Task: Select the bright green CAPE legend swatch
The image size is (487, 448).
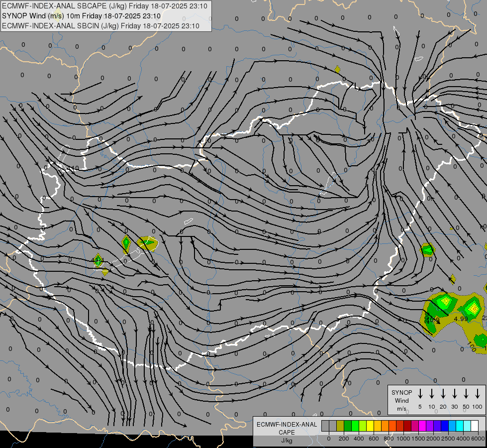Action: pos(355,426)
